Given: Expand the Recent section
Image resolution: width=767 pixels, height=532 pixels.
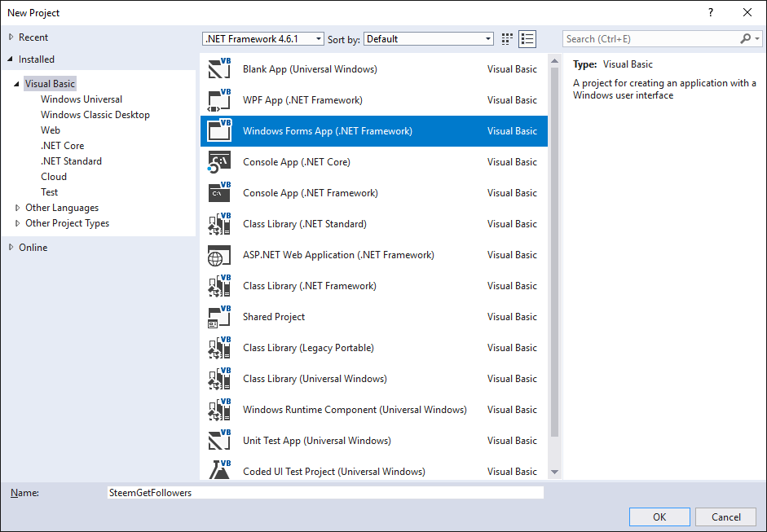Looking at the screenshot, I should (11, 37).
